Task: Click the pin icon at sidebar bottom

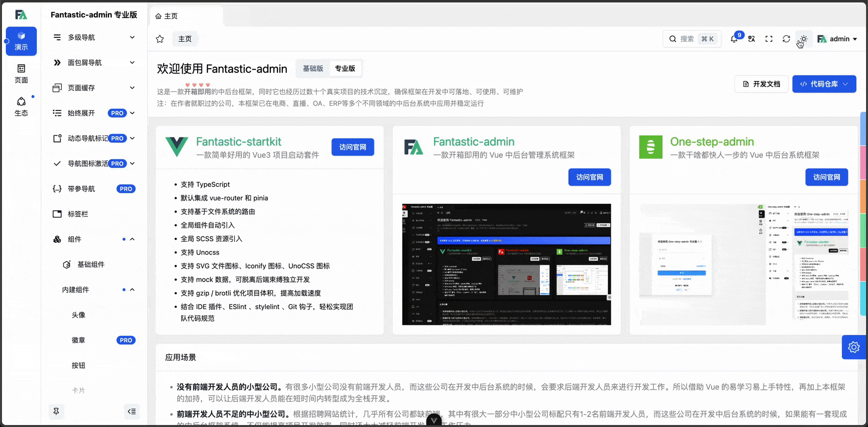Action: click(56, 412)
